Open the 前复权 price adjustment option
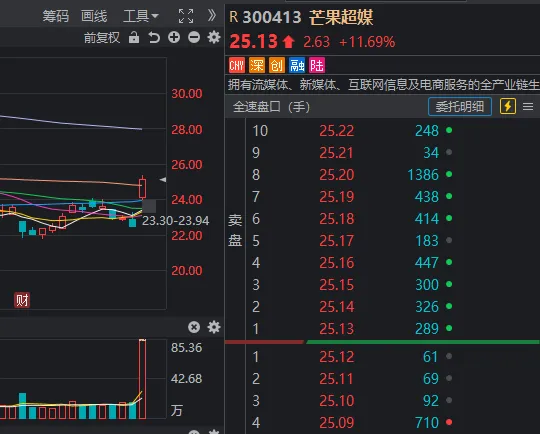The height and width of the screenshot is (434, 540). point(102,38)
